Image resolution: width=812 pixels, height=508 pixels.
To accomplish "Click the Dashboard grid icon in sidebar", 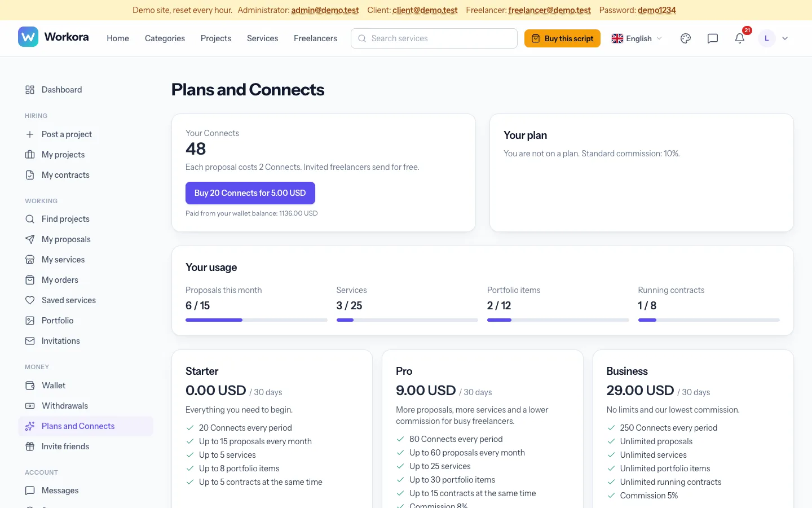I will 30,90.
